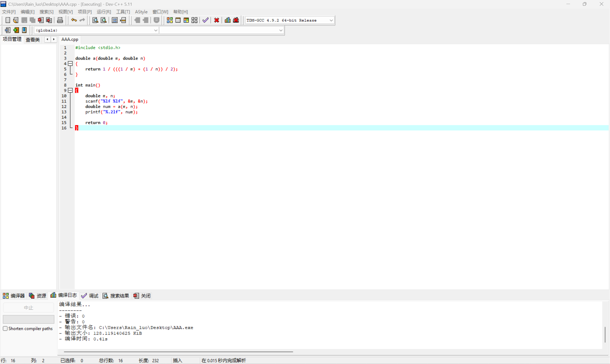Click the Compile icon with four colored squares

pyautogui.click(x=170, y=20)
